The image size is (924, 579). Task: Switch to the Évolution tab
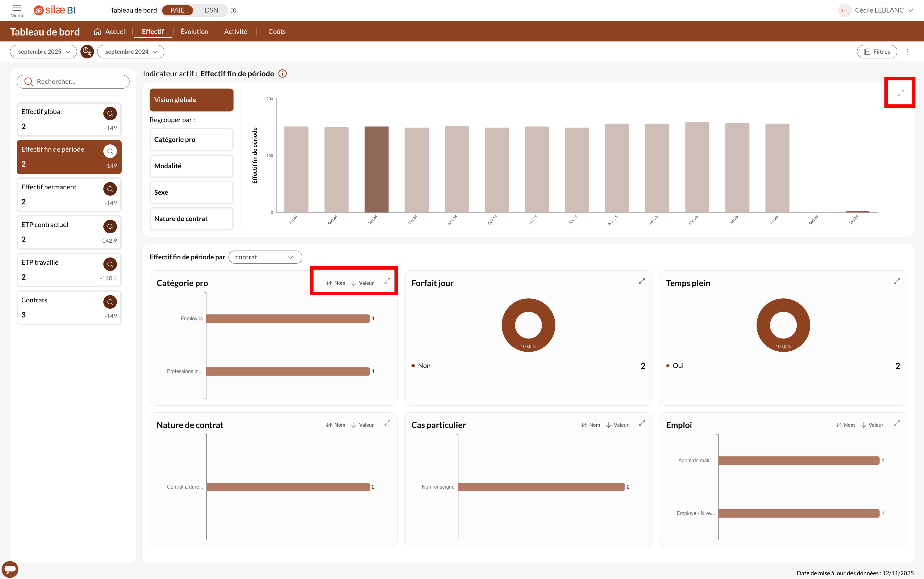(194, 31)
